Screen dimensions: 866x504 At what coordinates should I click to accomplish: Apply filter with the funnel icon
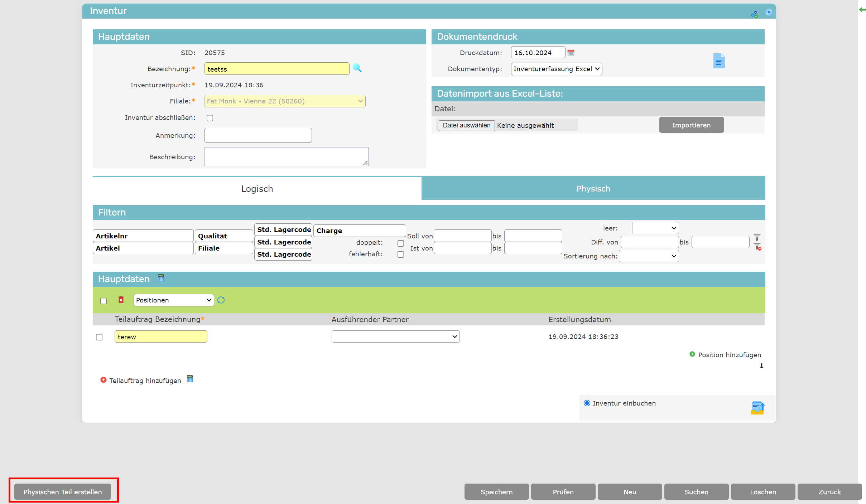[757, 238]
